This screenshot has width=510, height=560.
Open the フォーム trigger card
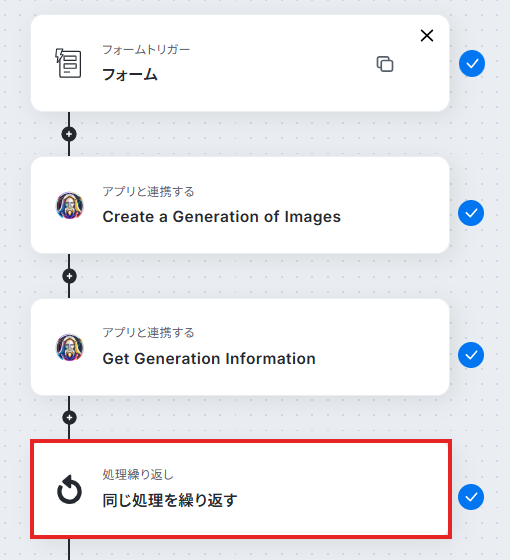(240, 63)
